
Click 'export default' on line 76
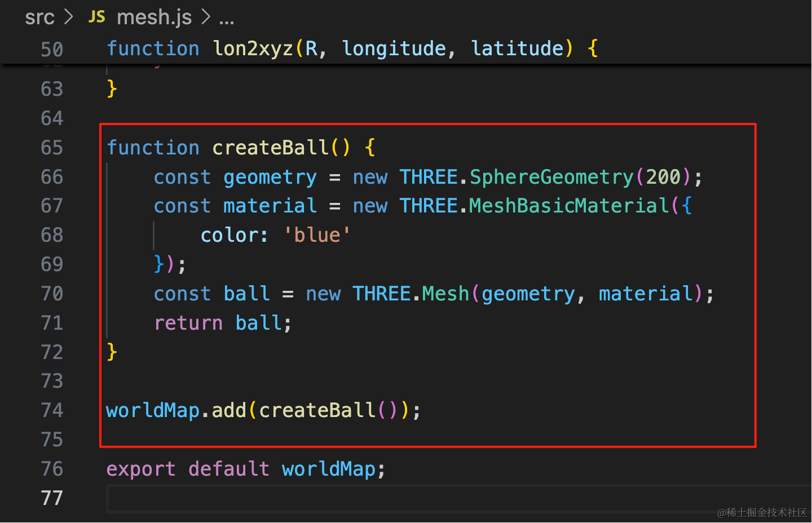click(x=188, y=469)
